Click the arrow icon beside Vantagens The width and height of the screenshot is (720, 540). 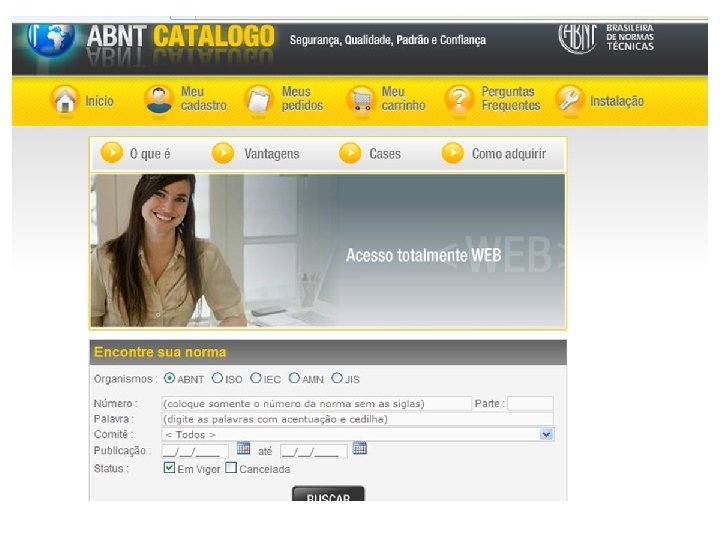pos(223,152)
